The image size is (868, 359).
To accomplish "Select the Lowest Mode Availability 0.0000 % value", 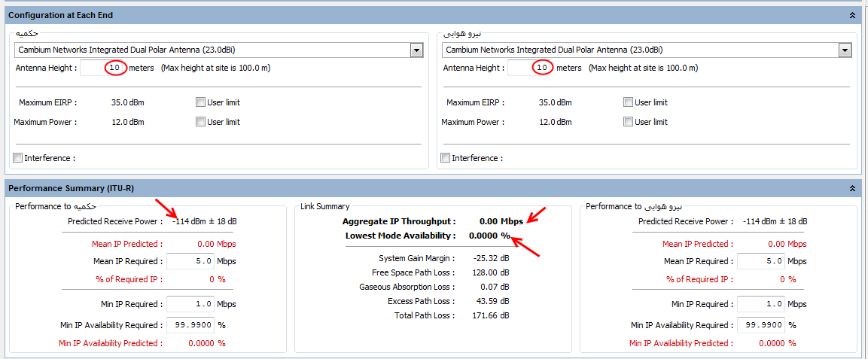I will [489, 236].
